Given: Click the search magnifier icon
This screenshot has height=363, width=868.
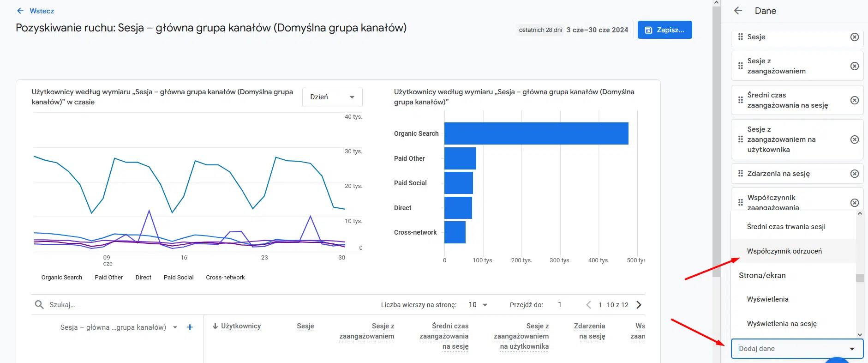Looking at the screenshot, I should (39, 304).
